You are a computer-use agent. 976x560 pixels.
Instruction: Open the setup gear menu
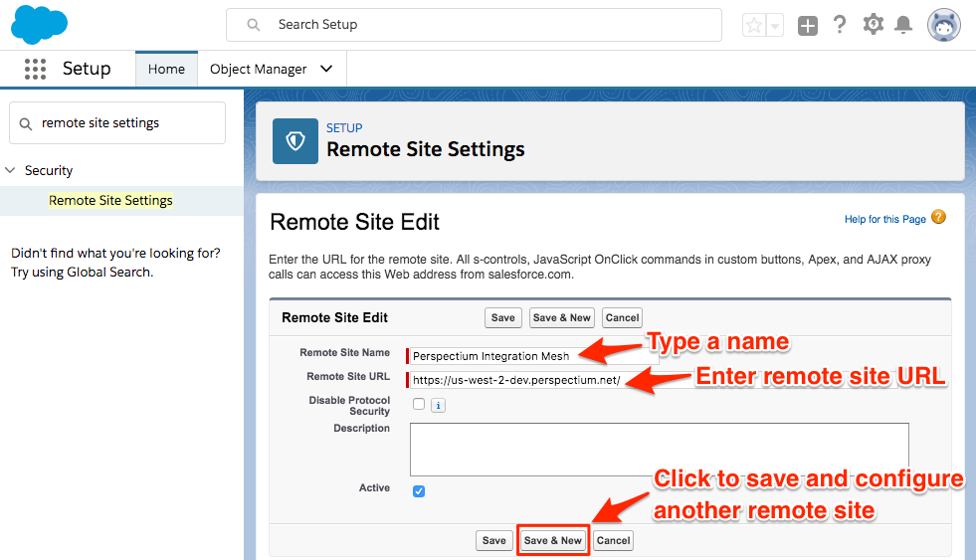[873, 25]
